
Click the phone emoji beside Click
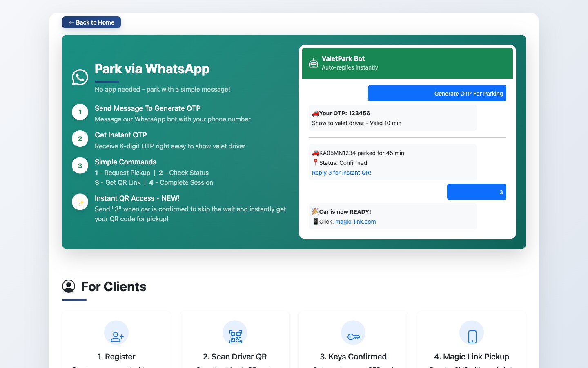316,222
